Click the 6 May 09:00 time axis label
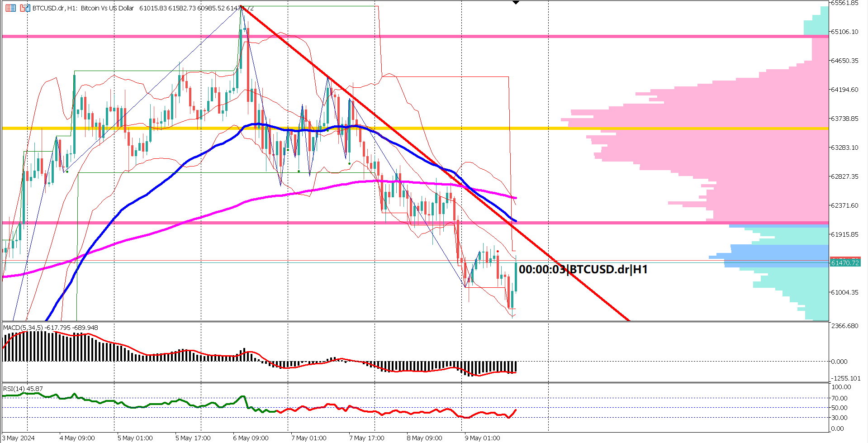The height and width of the screenshot is (443, 868). 251,438
